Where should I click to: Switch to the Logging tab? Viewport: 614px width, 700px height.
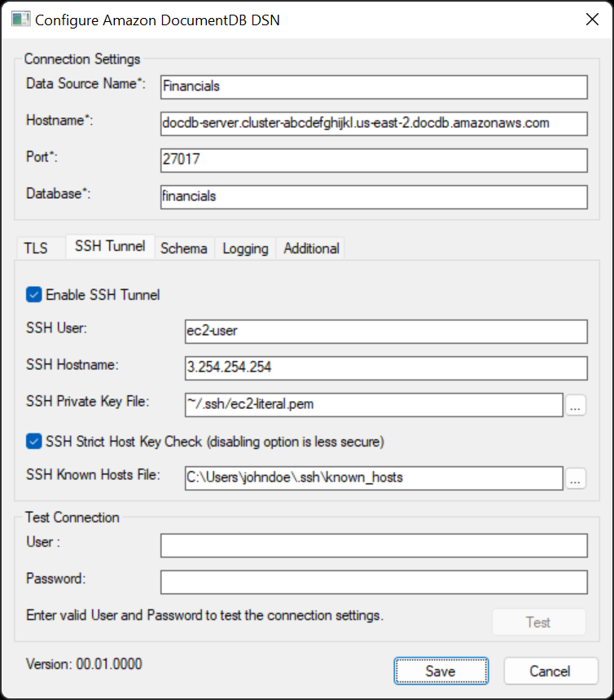245,249
